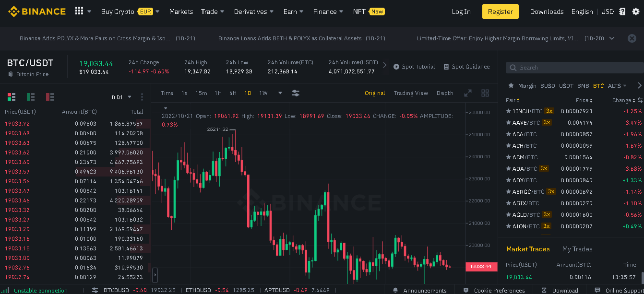This screenshot has width=644, height=294.
Task: Click the Register button
Action: point(501,12)
